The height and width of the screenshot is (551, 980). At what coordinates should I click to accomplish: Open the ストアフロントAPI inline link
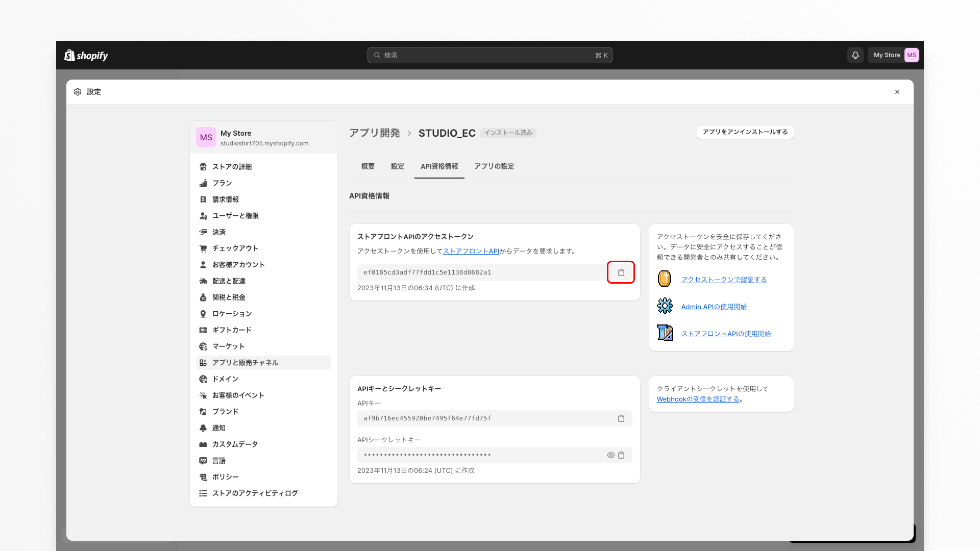(471, 251)
